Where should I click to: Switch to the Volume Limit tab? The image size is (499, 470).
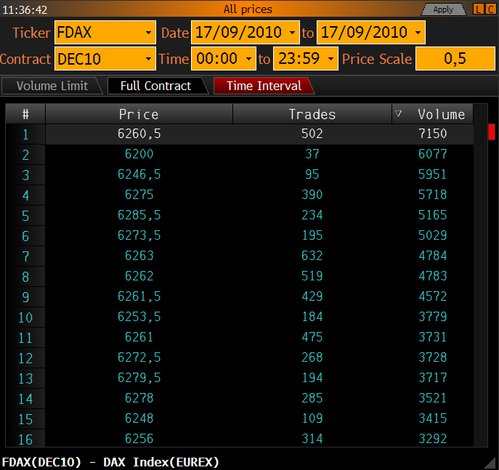tap(52, 86)
